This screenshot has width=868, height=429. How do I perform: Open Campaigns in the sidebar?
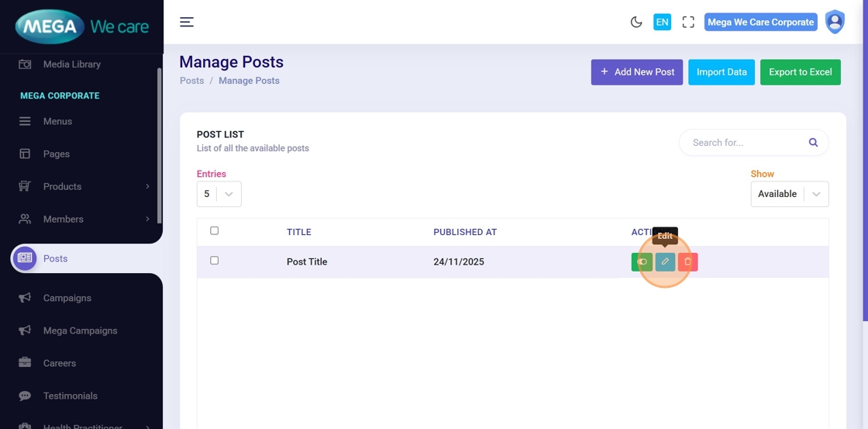tap(67, 298)
